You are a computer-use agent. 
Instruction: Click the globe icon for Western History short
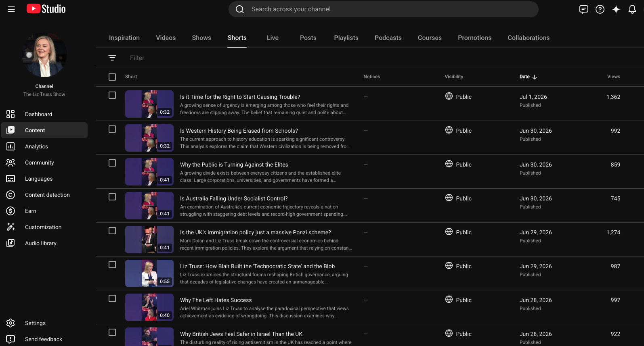click(449, 130)
